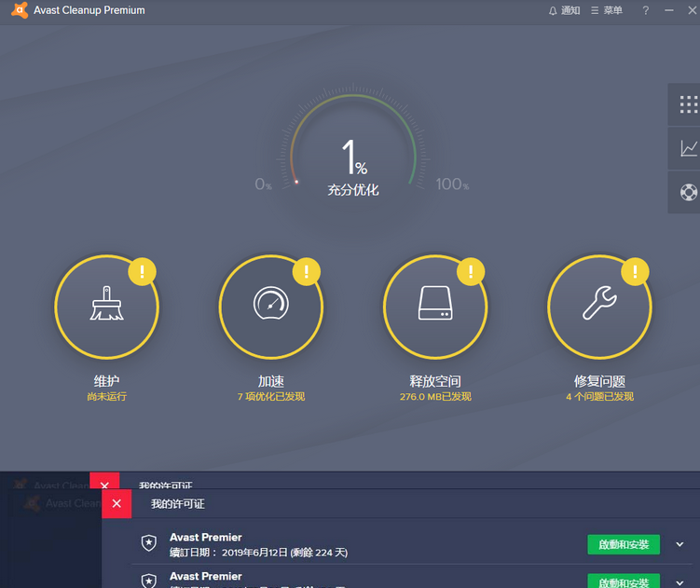
Task: Click 276.0 MB已发现 text
Action: pyautogui.click(x=435, y=396)
